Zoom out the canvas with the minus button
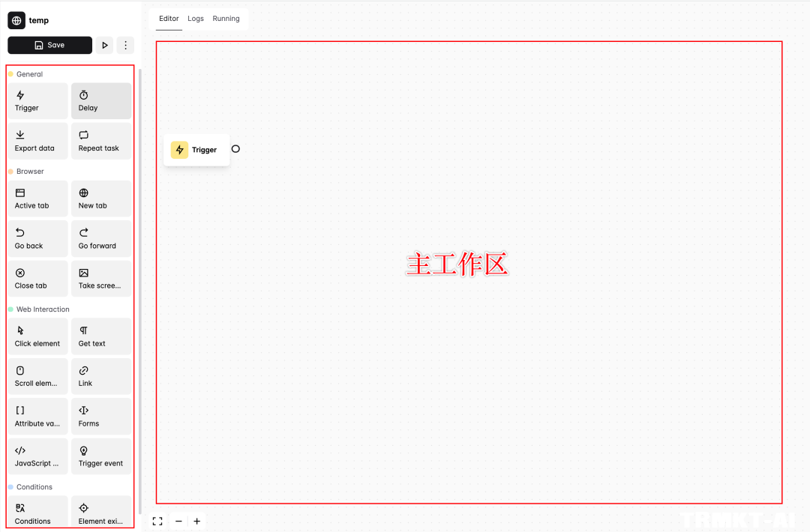This screenshot has width=810, height=532. (178, 521)
